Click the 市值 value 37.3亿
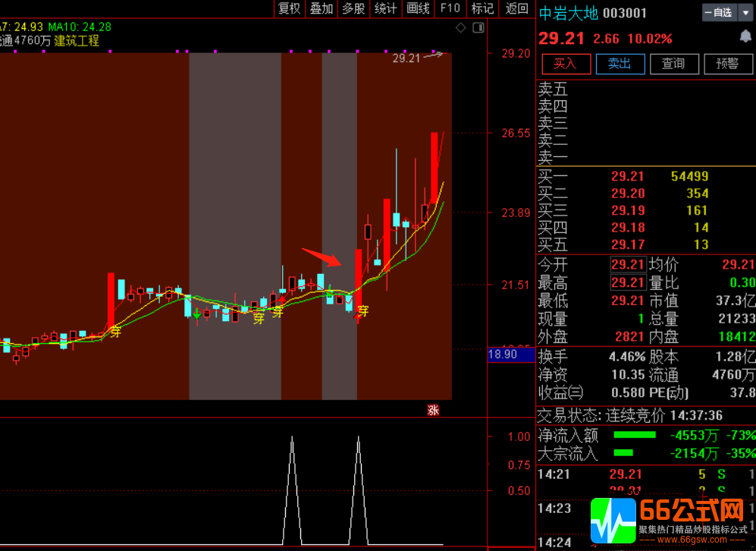This screenshot has height=551, width=756. point(736,301)
